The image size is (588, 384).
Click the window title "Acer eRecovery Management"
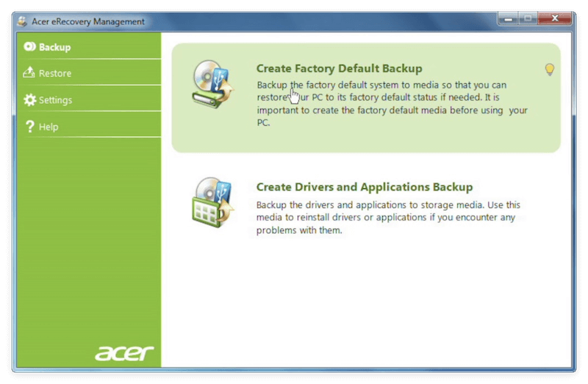pyautogui.click(x=88, y=21)
